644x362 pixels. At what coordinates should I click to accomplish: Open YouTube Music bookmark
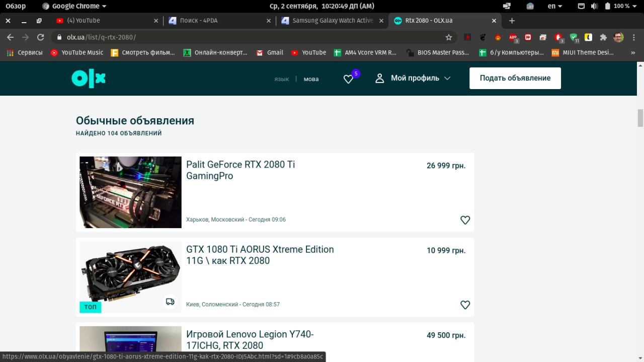tap(77, 52)
